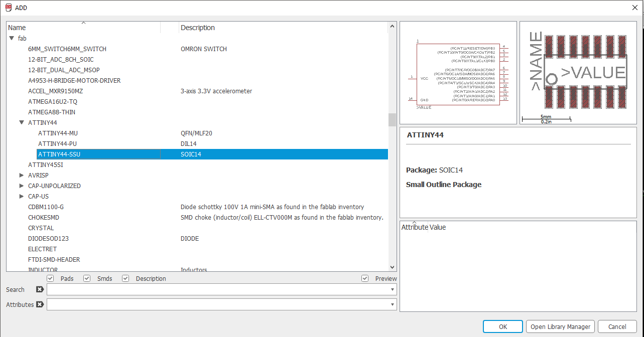Collapse the fab library tree
Screen dimensions: 644x337
click(x=11, y=38)
